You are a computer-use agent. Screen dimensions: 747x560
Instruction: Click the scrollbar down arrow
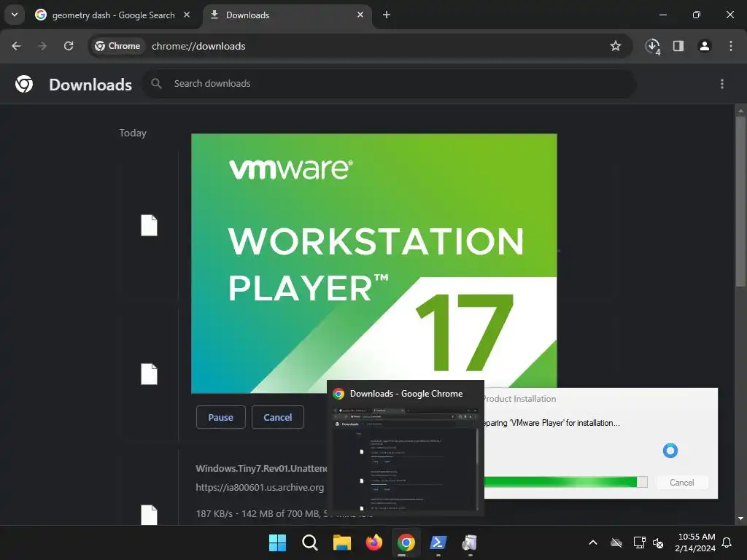click(740, 518)
